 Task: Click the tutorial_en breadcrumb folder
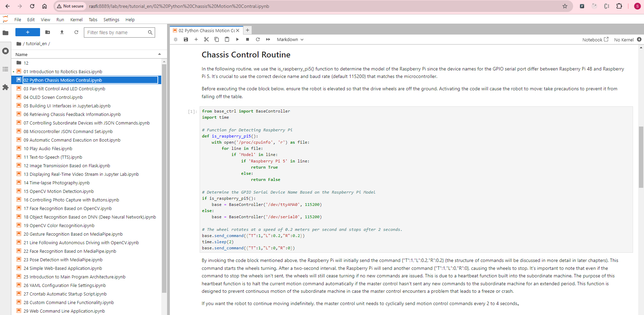click(x=36, y=43)
